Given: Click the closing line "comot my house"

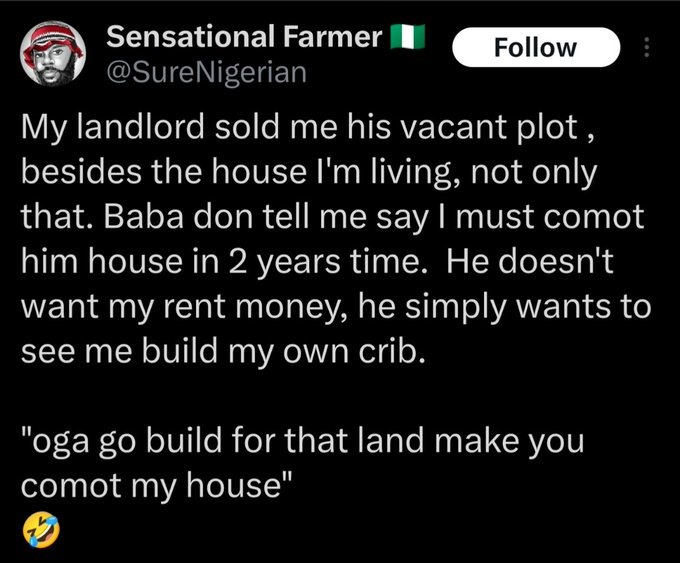Looking at the screenshot, I should pos(157,485).
